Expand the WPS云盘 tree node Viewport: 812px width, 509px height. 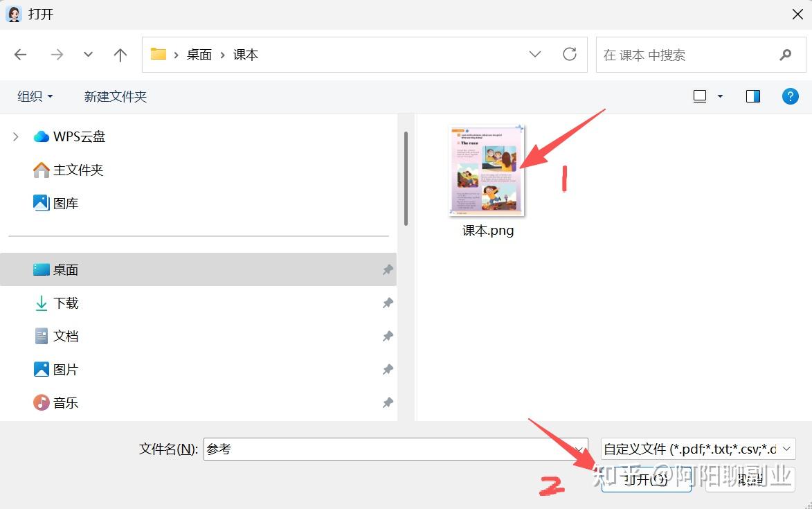coord(16,136)
